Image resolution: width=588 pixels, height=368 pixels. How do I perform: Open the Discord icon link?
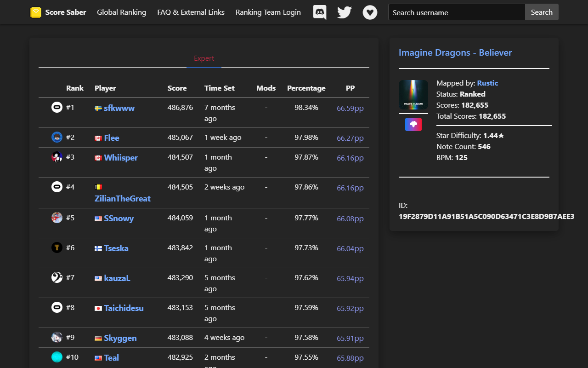pyautogui.click(x=320, y=12)
